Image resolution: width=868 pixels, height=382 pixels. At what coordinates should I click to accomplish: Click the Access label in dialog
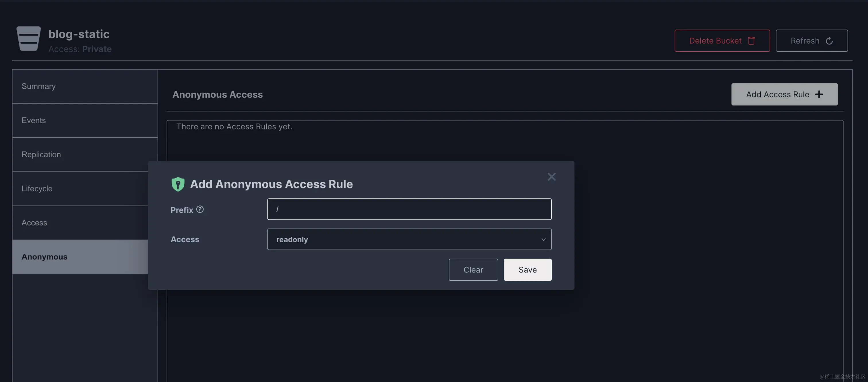[185, 239]
